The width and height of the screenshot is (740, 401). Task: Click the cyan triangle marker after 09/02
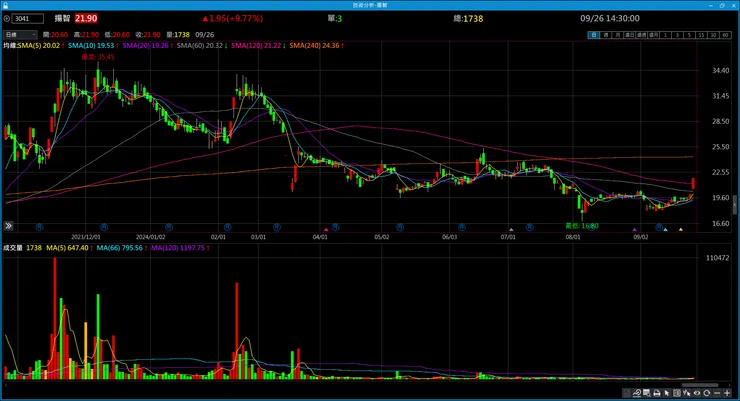click(665, 230)
